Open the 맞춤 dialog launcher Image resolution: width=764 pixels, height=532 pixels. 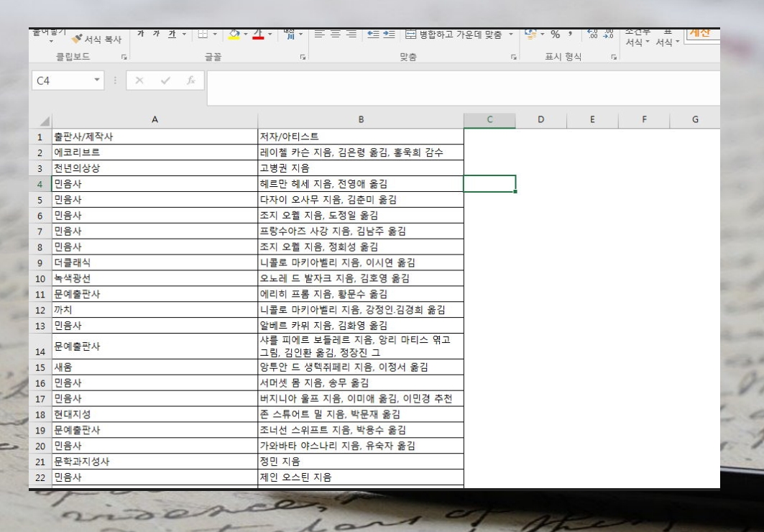[514, 57]
